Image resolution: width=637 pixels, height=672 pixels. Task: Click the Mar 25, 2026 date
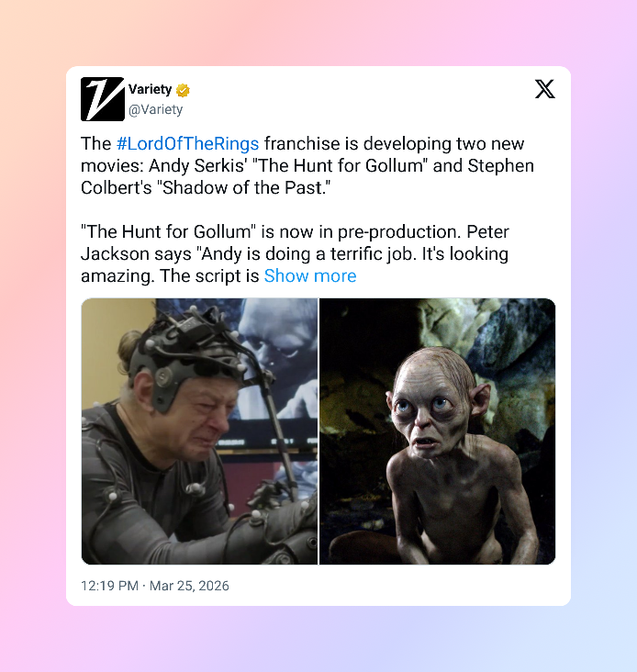(189, 586)
